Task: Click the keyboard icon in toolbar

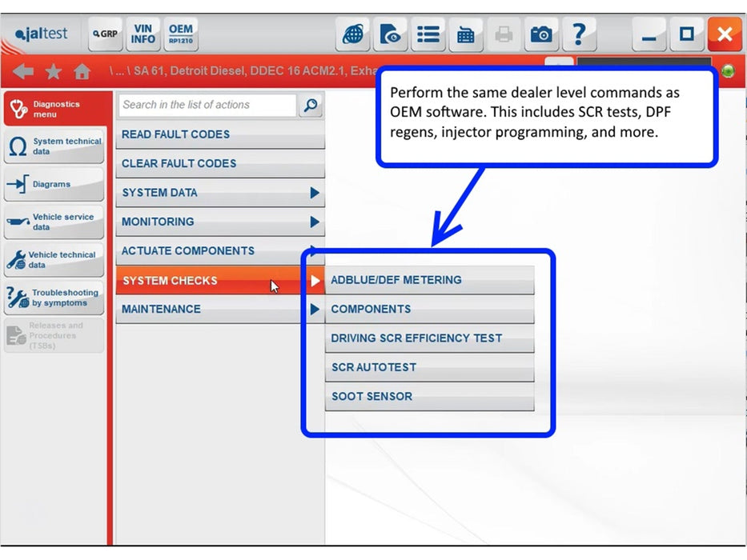Action: coord(465,34)
